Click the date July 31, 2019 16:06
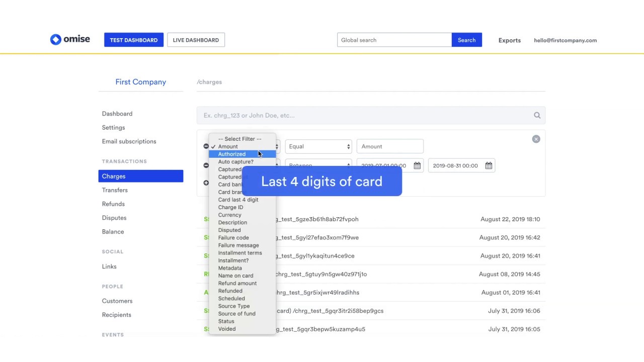Image resolution: width=644 pixels, height=362 pixels. pyautogui.click(x=514, y=311)
